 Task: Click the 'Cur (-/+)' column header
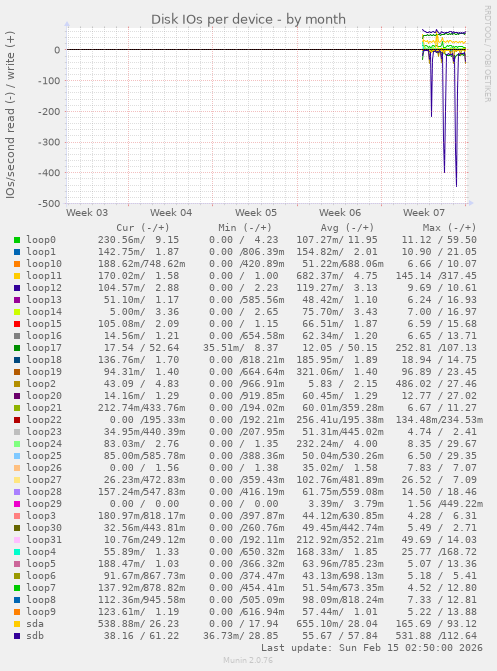143,228
